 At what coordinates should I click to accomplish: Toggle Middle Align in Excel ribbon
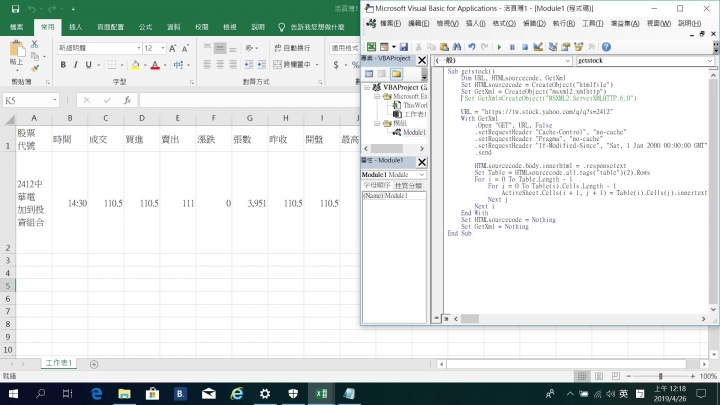click(220, 48)
